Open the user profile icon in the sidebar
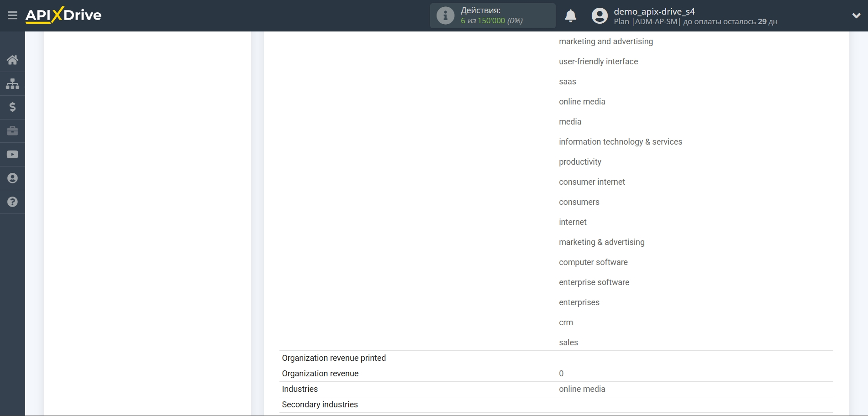Viewport: 868px width, 416px height. (12, 178)
